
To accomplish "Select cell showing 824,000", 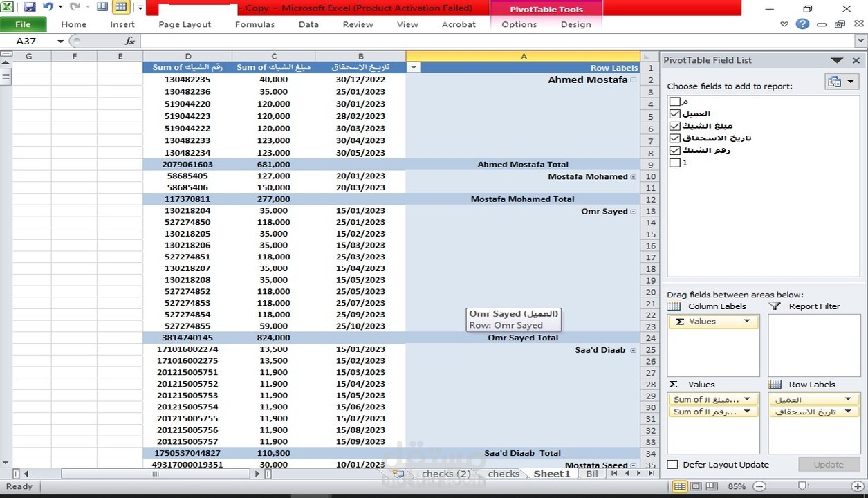I will [x=273, y=338].
